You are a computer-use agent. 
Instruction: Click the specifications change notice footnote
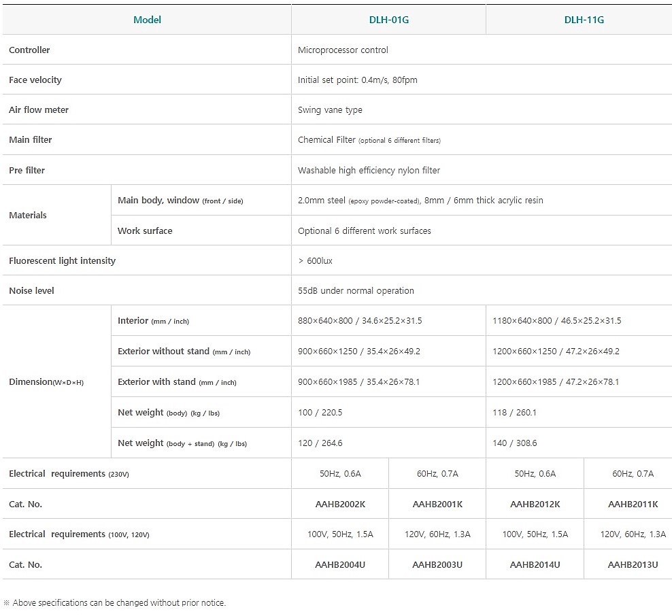(x=116, y=602)
